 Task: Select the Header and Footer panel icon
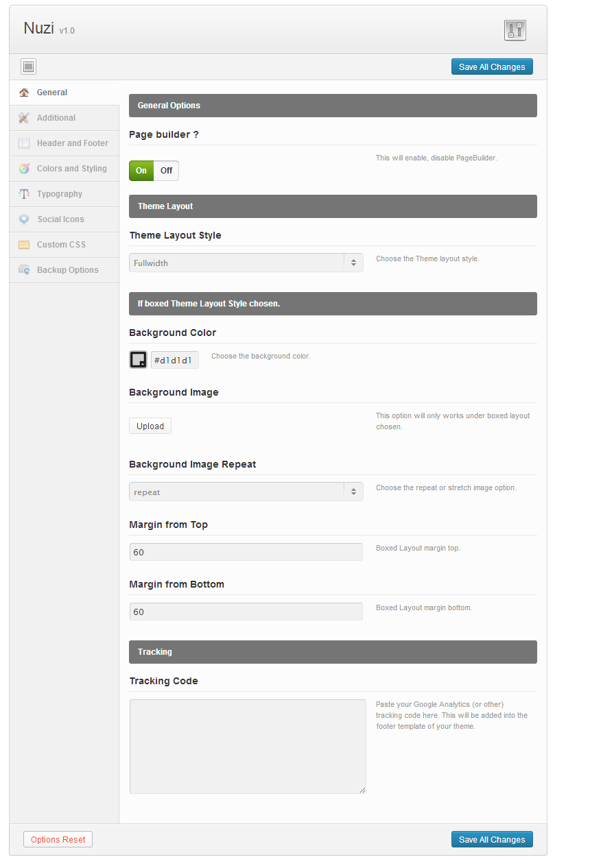coord(24,143)
